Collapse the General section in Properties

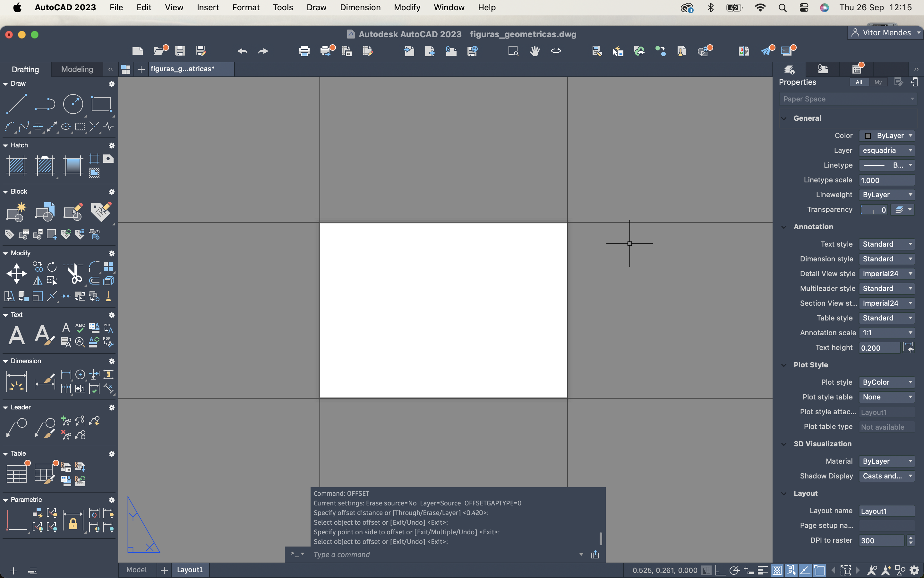(784, 118)
